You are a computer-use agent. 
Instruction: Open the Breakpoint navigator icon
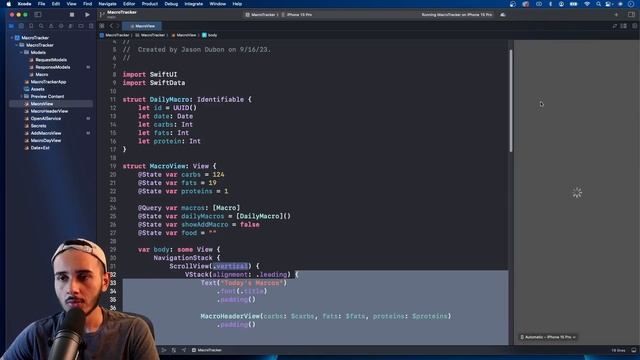tap(81, 26)
